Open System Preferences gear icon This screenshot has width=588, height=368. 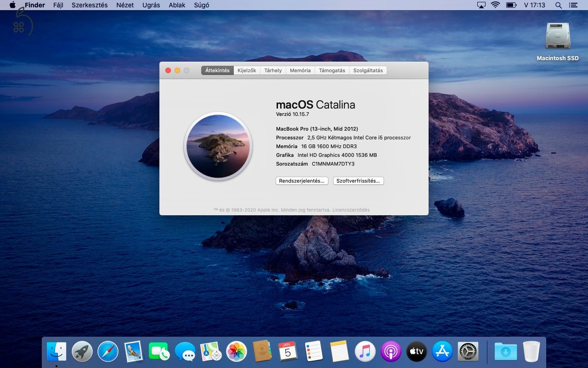(468, 352)
